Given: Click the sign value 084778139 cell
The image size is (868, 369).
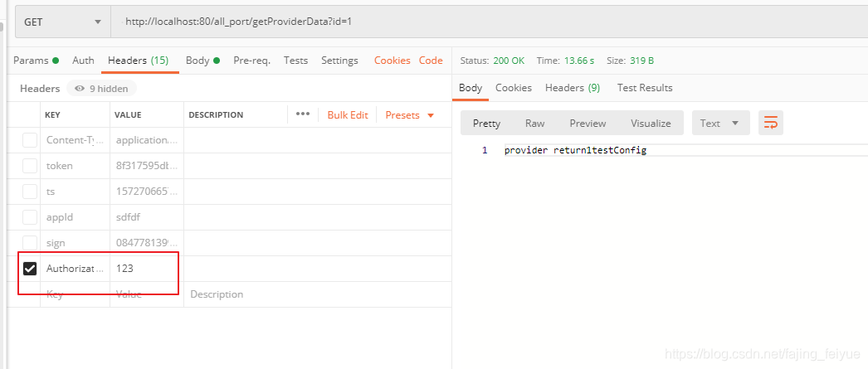Looking at the screenshot, I should 147,242.
